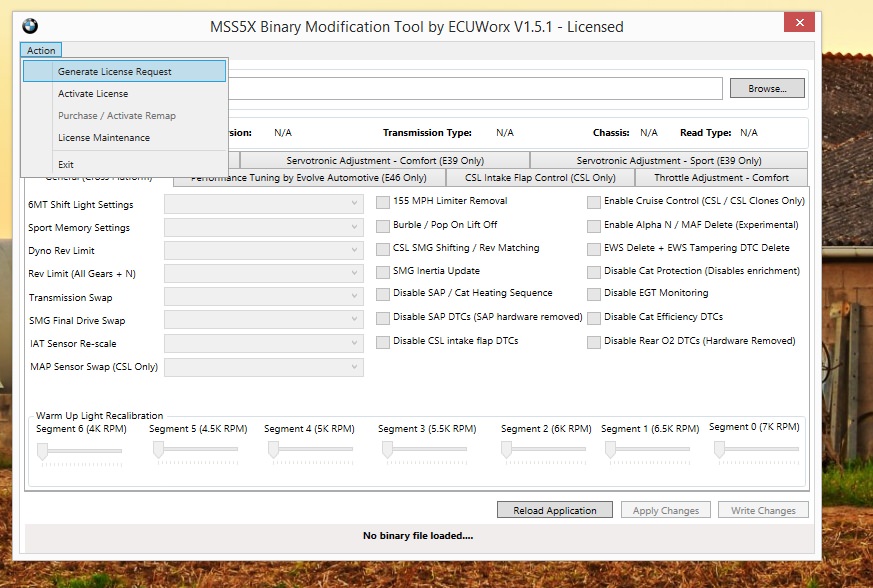This screenshot has height=588, width=873.
Task: Click Segment 5 (4.5K RPM) slider handle
Action: click(x=158, y=450)
